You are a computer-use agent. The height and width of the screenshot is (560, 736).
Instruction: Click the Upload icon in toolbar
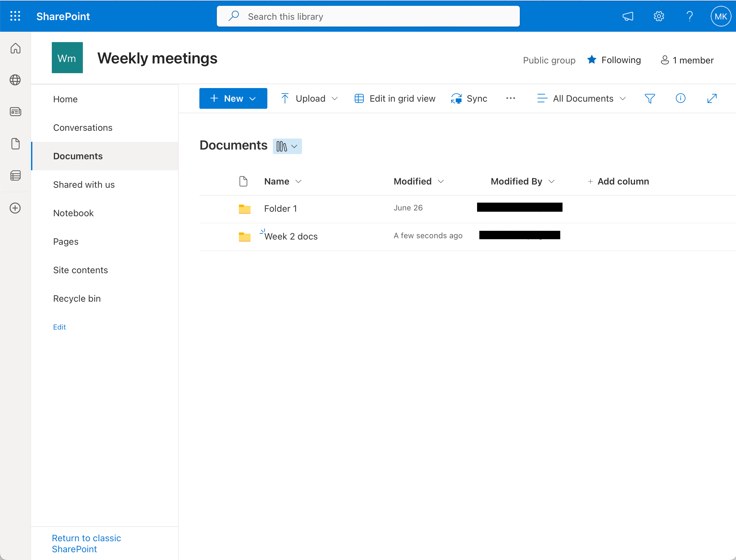[x=285, y=98]
